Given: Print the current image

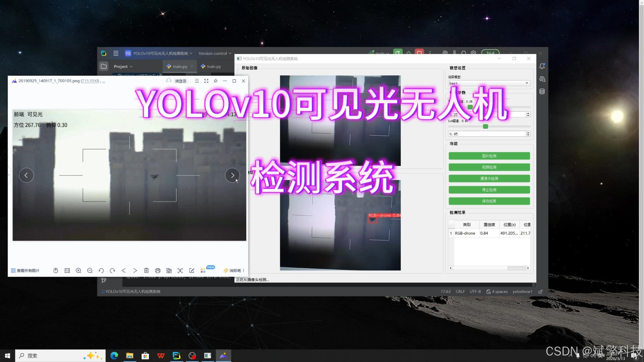Looking at the screenshot, I should point(157,270).
